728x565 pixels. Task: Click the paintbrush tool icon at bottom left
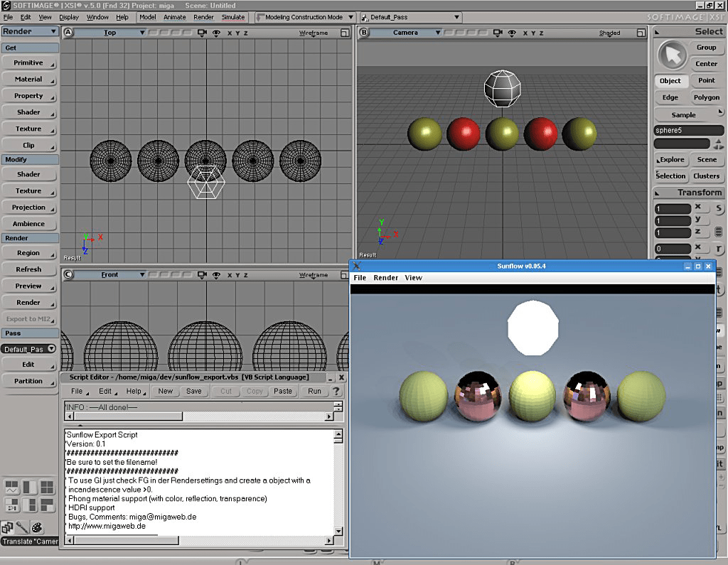tap(22, 527)
